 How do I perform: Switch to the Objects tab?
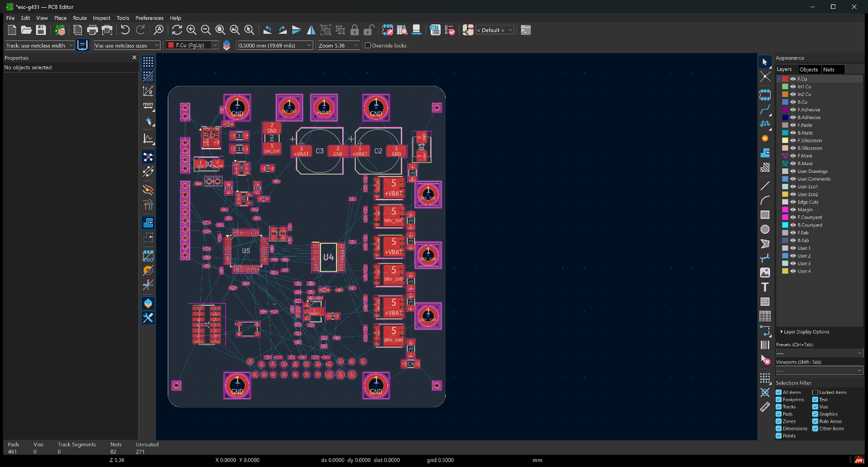click(x=808, y=69)
